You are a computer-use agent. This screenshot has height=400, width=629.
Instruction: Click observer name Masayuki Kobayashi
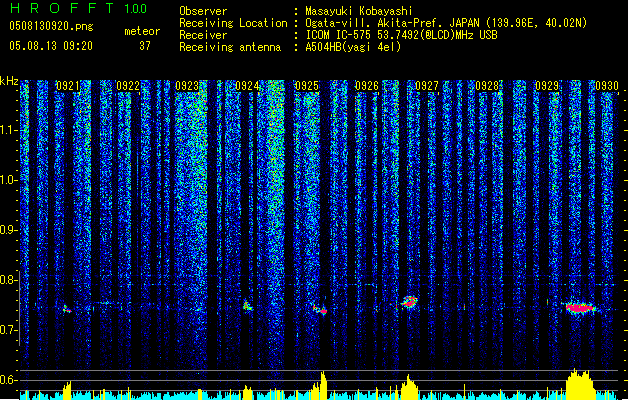pos(359,11)
